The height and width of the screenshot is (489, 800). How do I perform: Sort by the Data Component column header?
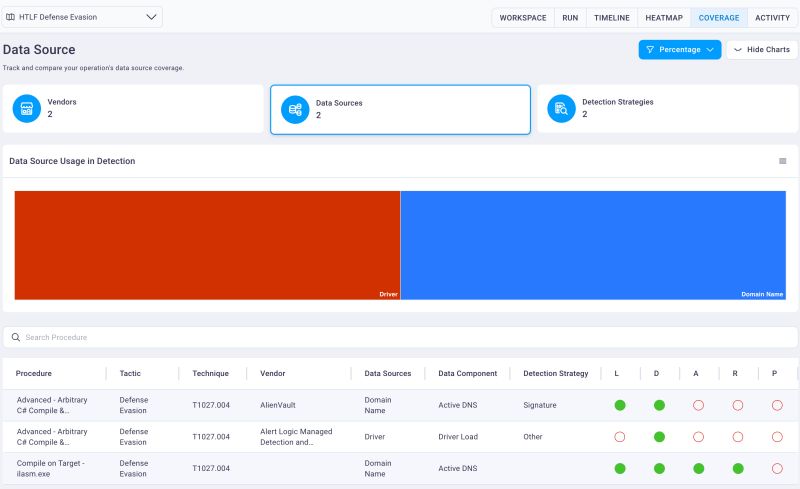[x=467, y=374]
